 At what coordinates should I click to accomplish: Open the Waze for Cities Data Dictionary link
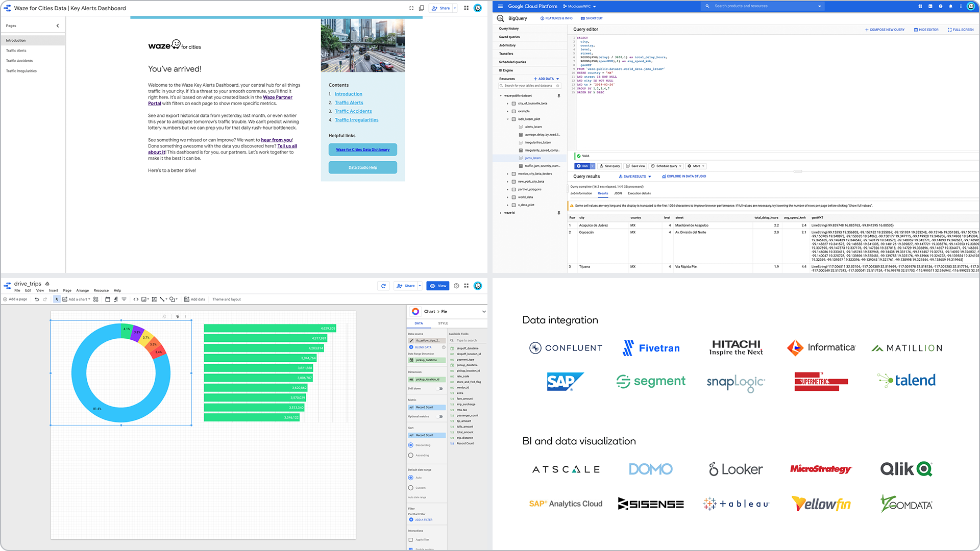363,149
